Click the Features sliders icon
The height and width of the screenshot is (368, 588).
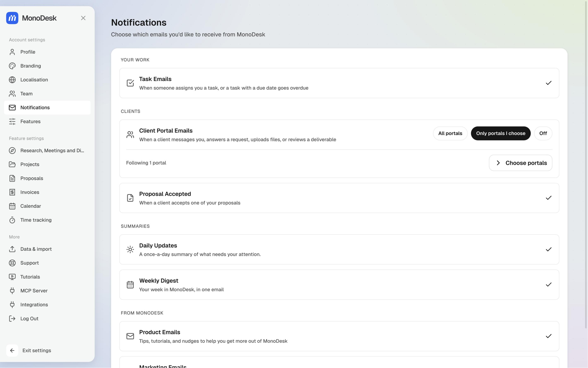[12, 121]
